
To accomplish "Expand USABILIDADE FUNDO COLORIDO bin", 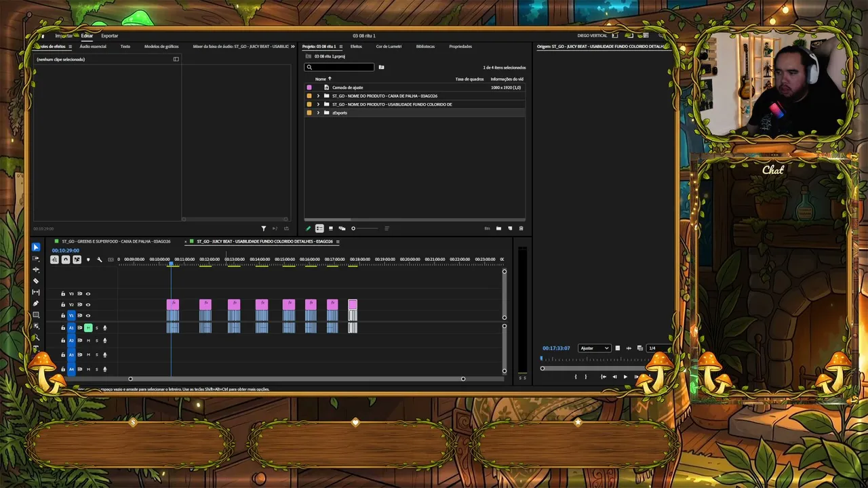I will [x=318, y=104].
